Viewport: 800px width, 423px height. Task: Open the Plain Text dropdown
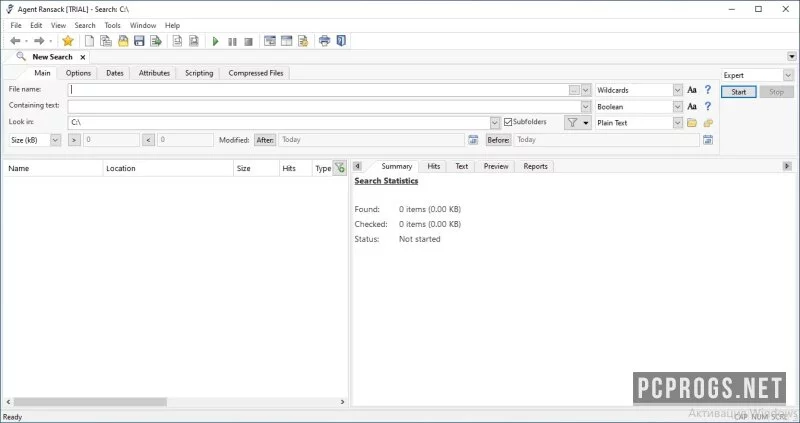click(x=677, y=123)
